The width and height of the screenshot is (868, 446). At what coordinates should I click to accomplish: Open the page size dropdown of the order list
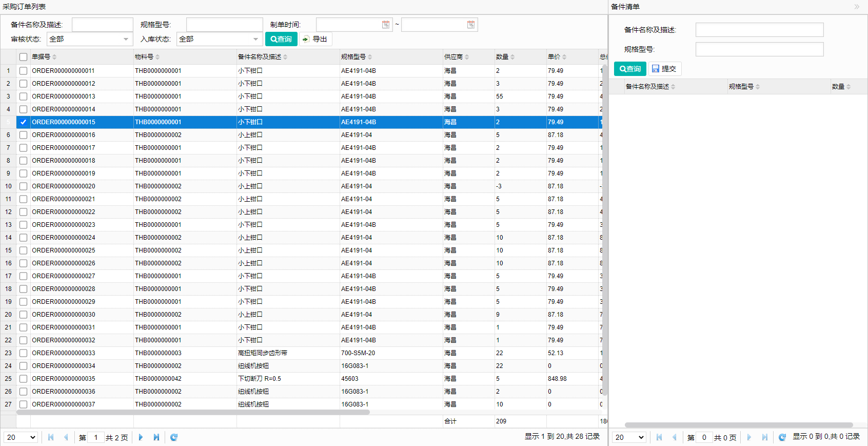[x=21, y=437]
